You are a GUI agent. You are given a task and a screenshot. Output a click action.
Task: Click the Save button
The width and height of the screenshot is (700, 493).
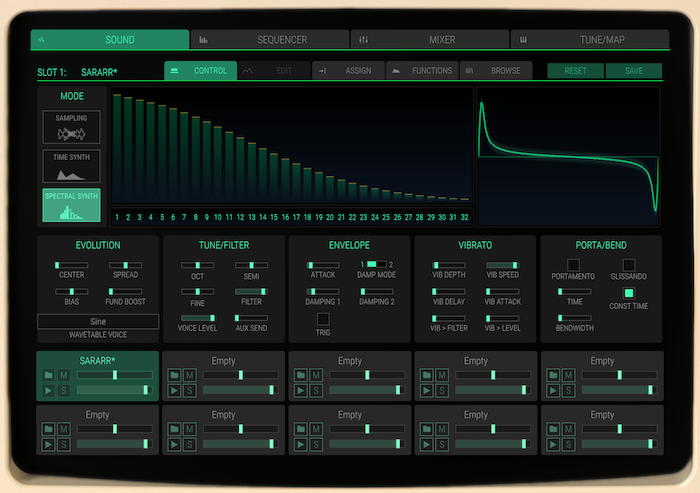coord(633,71)
